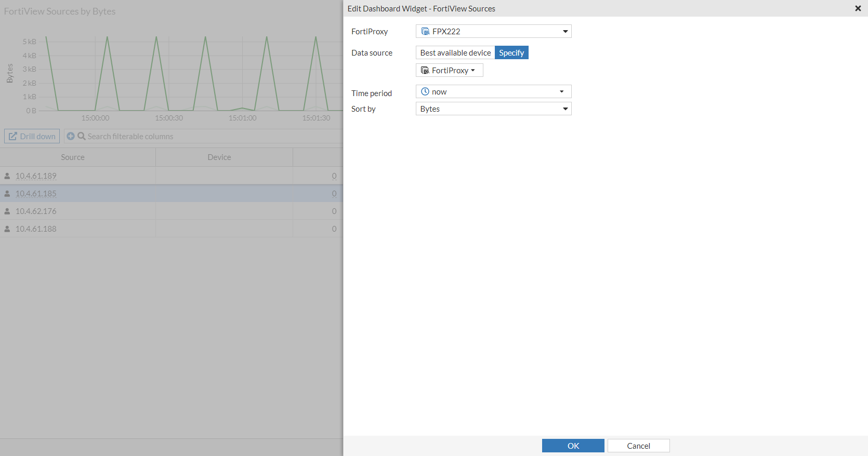The image size is (868, 456).
Task: Select Best available device data source
Action: coord(455,52)
